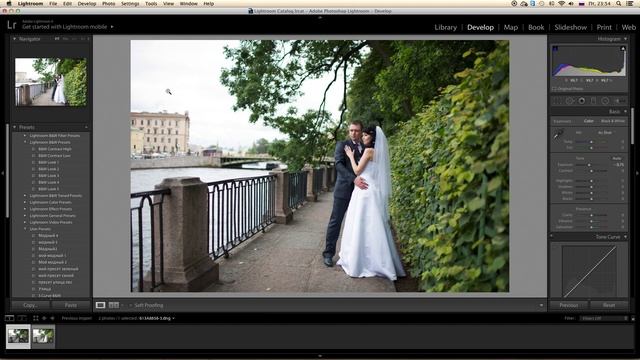This screenshot has height=360, width=640.
Task: Collapse the Tone Curve panel
Action: coord(625,237)
